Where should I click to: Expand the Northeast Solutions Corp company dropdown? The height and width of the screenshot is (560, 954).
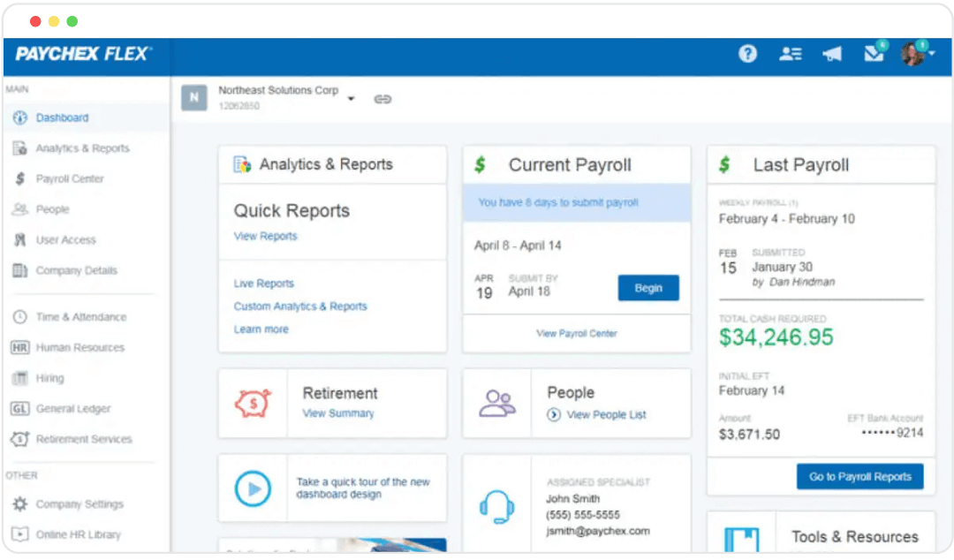(x=352, y=99)
